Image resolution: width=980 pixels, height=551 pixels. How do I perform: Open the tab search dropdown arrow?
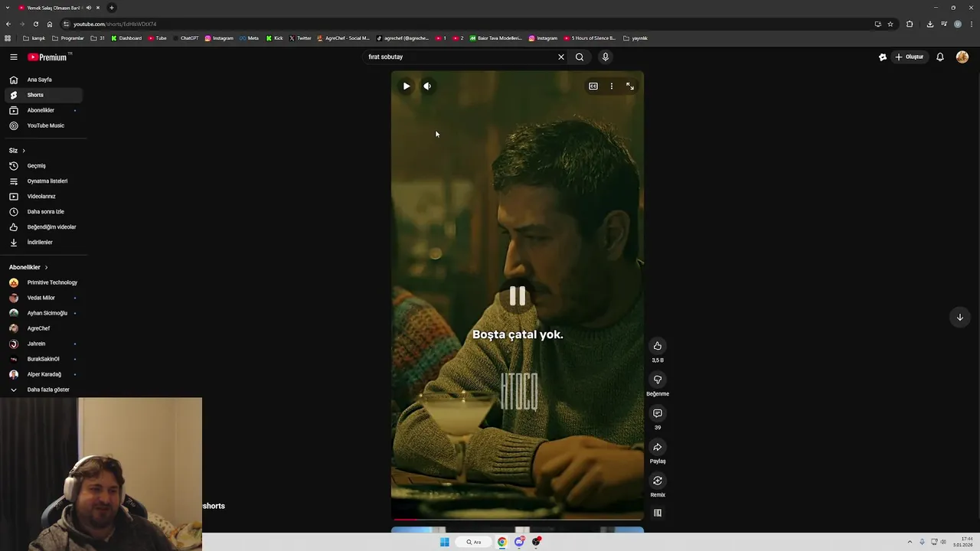tap(8, 8)
